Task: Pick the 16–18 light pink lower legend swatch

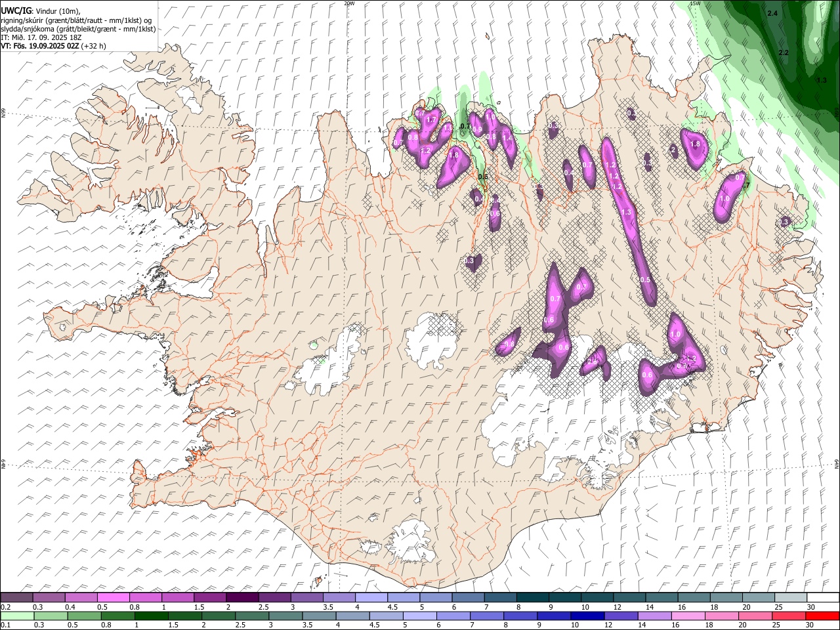Action: point(687,616)
